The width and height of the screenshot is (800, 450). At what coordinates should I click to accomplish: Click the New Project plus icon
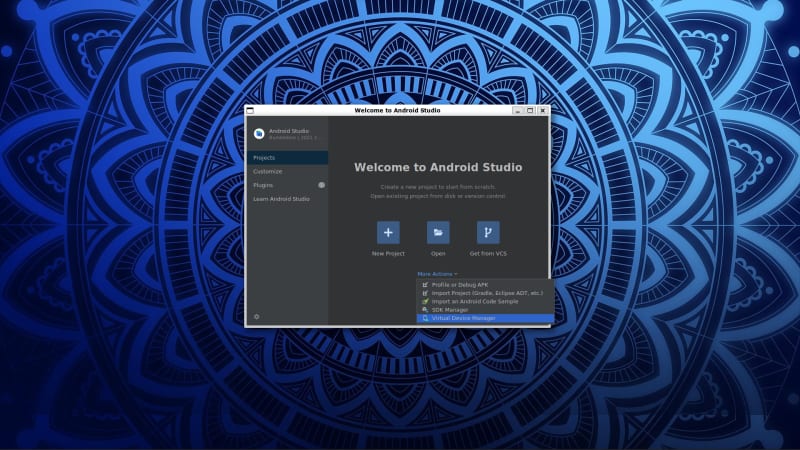[388, 233]
